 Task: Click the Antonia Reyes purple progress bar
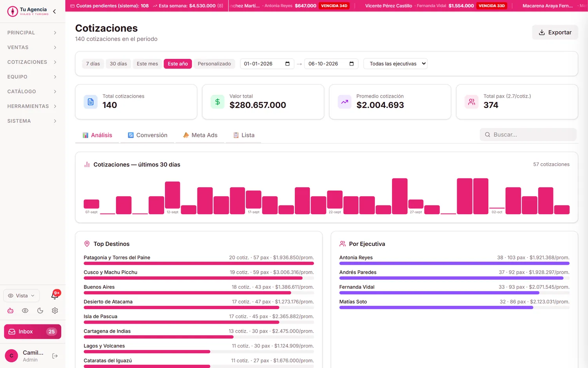coord(454,263)
